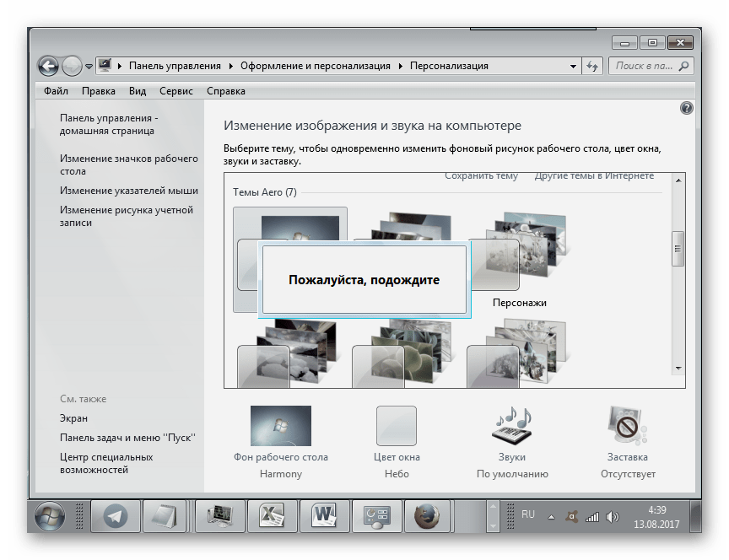Click the theme list scroll up arrow

(x=678, y=180)
